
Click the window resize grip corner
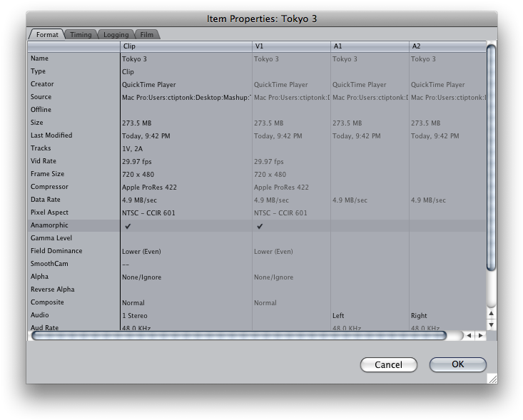492,379
